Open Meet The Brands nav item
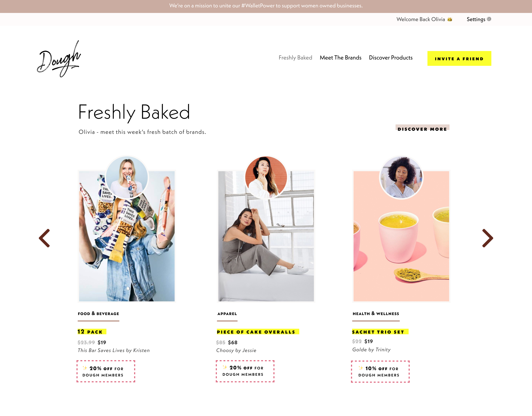This screenshot has height=416, width=532. pyautogui.click(x=341, y=58)
